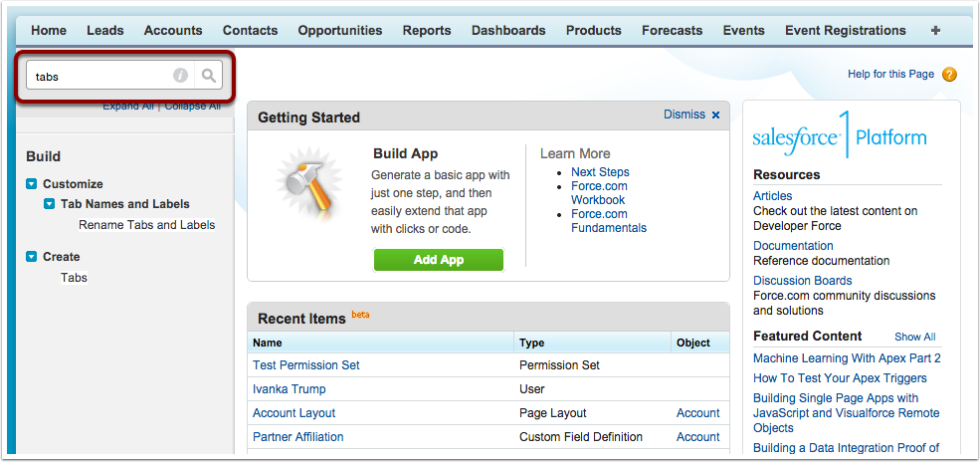Open Rename Tabs and Labels
980x462 pixels.
click(147, 225)
